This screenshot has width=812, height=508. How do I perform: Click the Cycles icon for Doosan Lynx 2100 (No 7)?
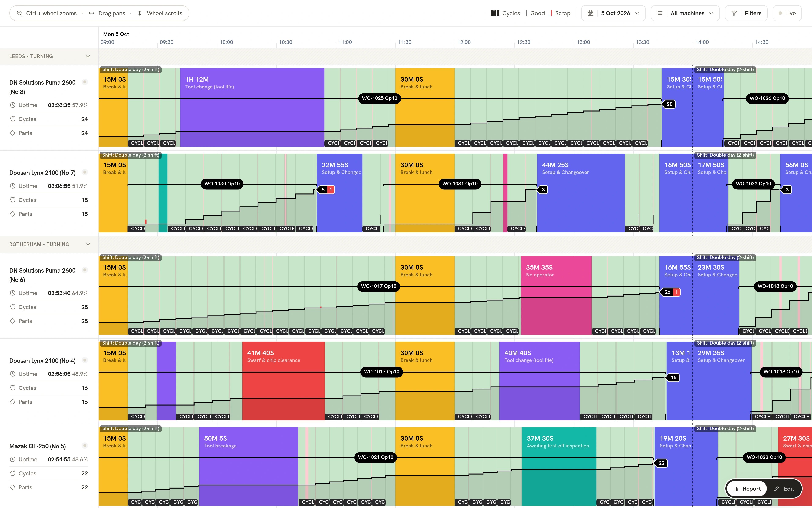[x=12, y=200]
